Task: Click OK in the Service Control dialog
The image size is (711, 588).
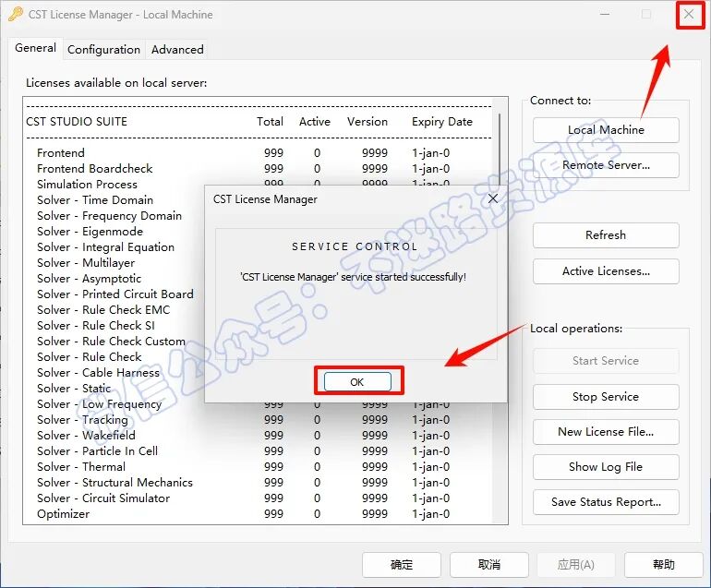Action: tap(357, 382)
